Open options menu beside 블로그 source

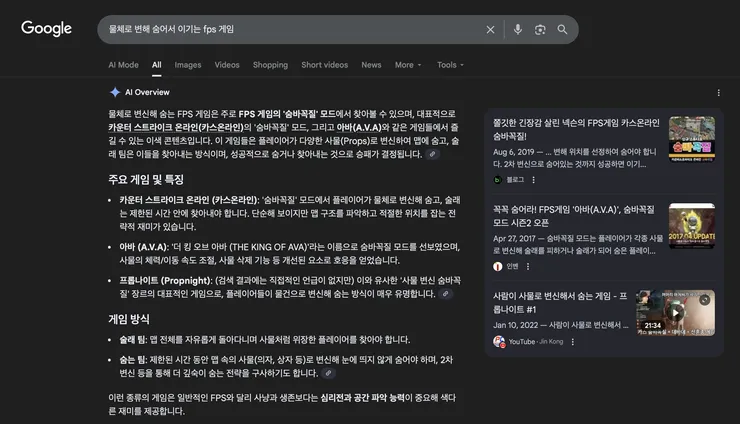[x=533, y=180]
